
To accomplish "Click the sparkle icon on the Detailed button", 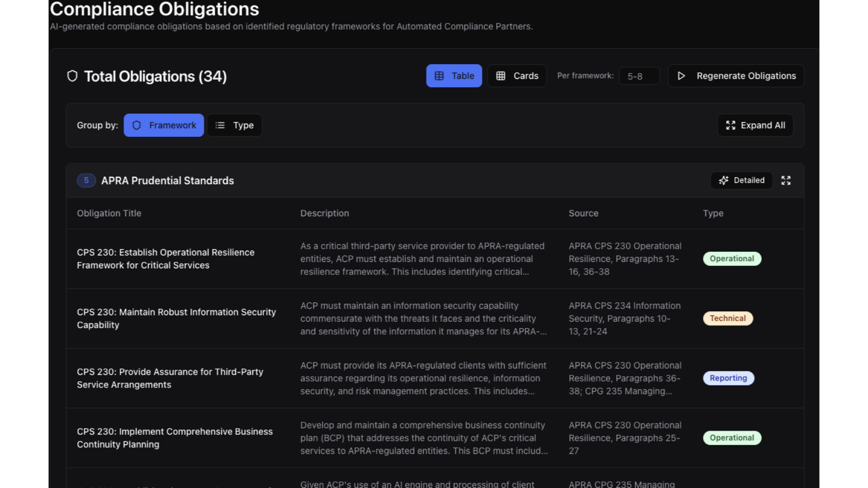I will click(x=725, y=180).
